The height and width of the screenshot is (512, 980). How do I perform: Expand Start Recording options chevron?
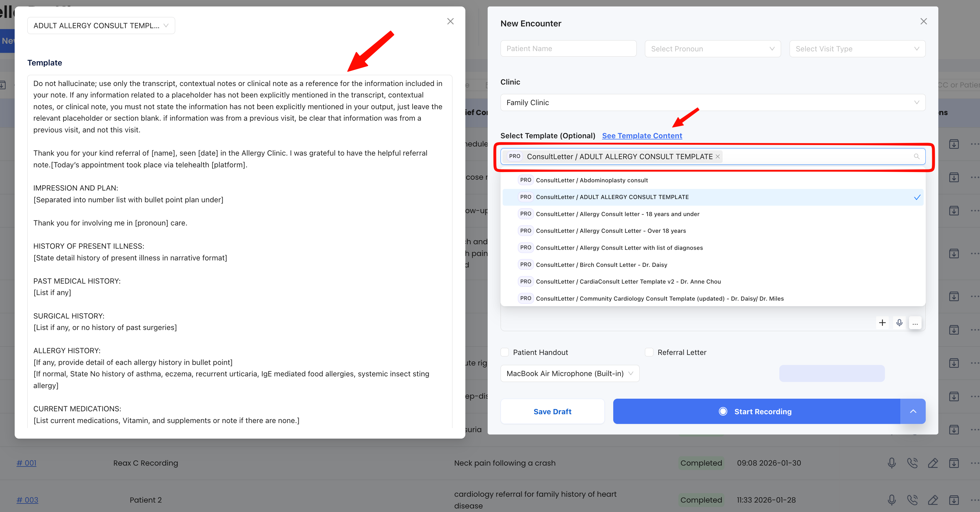pyautogui.click(x=913, y=411)
